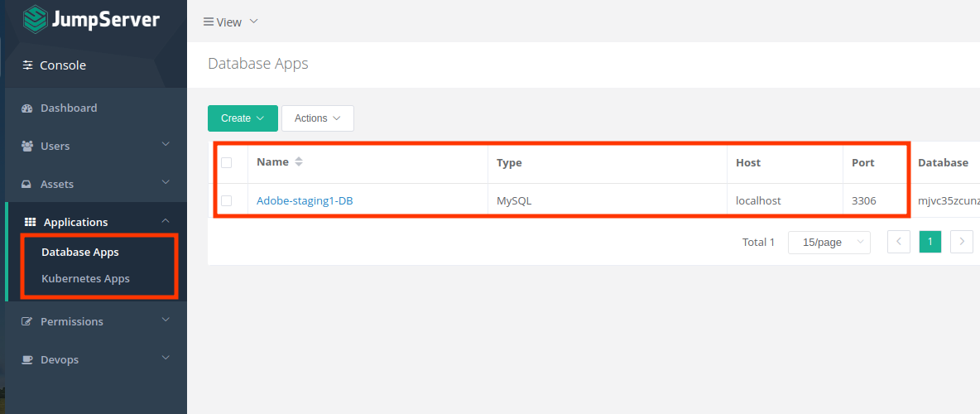Click the JumpServer logo icon

pyautogui.click(x=36, y=20)
